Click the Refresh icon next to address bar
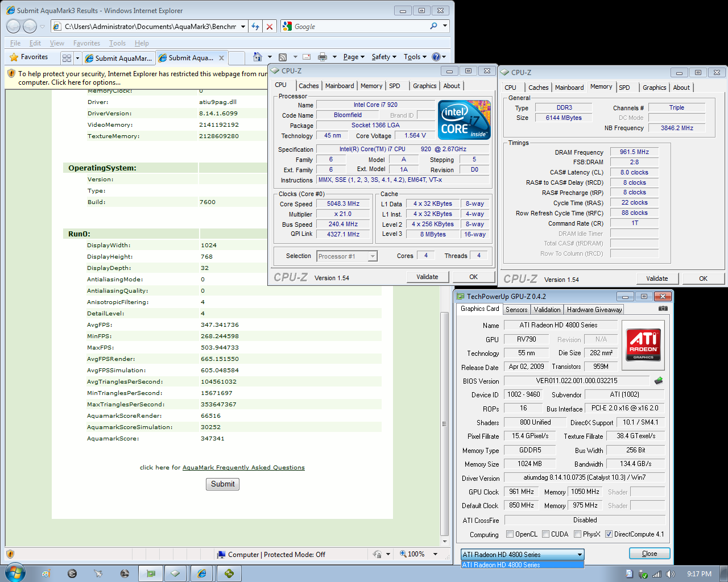Viewport: 728px width, 582px height. [x=255, y=26]
